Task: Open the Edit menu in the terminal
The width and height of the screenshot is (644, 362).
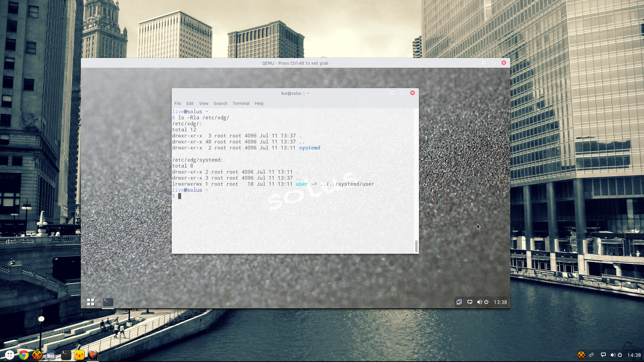Action: pyautogui.click(x=190, y=104)
